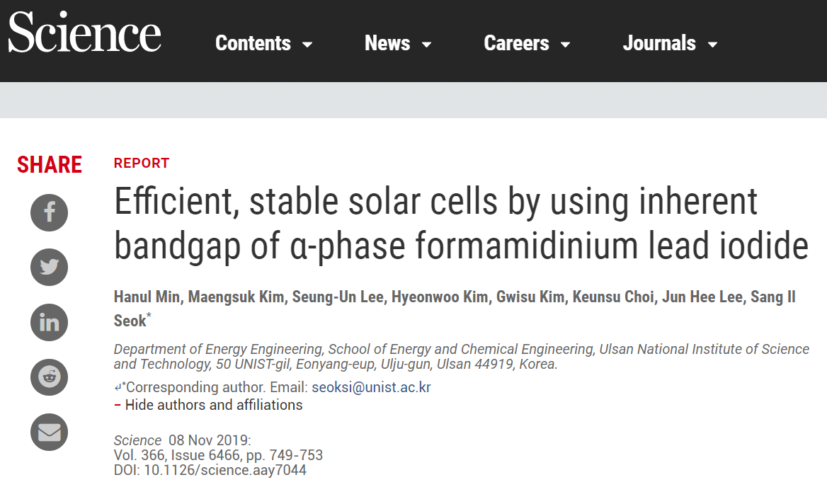Click the corresponding author asterisk after Seok

(149, 316)
